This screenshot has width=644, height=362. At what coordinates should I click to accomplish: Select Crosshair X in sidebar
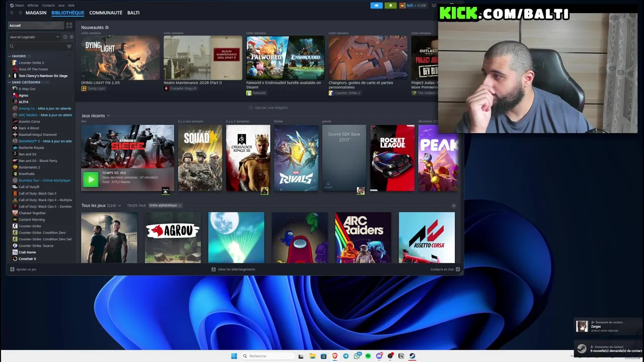[27, 259]
